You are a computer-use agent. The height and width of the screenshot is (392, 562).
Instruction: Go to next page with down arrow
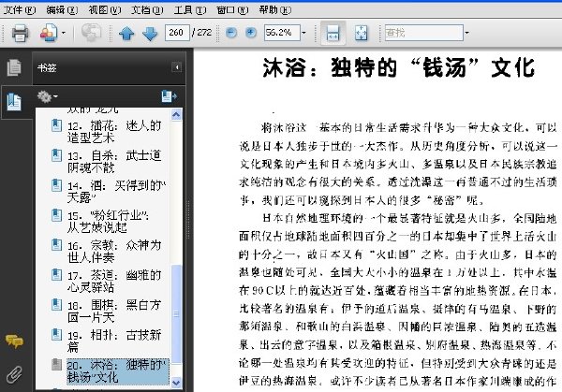150,34
